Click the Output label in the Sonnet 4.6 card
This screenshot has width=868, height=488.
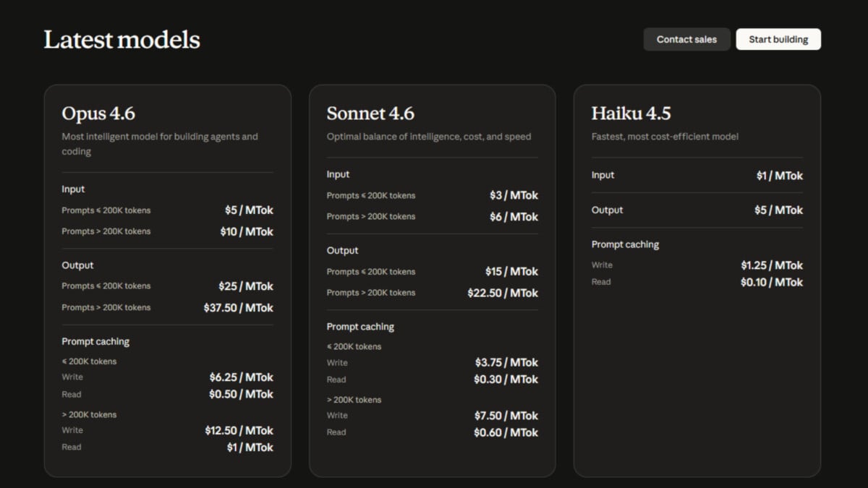(342, 250)
